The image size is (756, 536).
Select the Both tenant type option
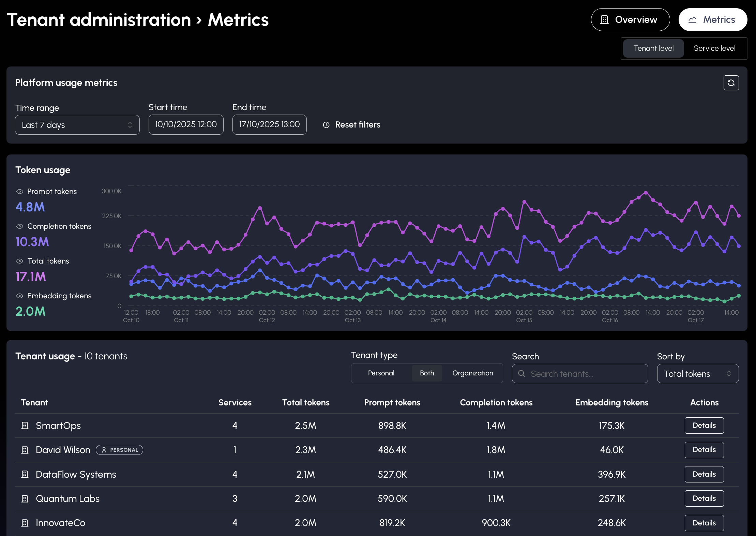point(427,373)
